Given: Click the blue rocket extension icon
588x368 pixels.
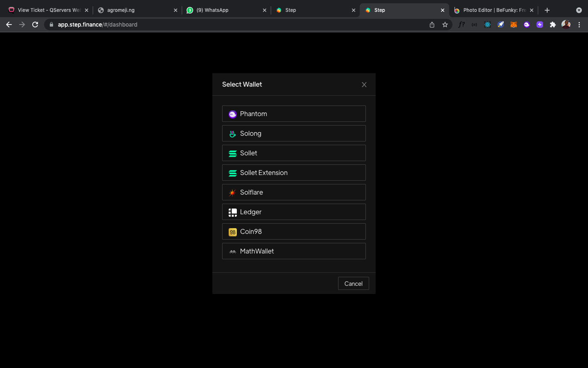Looking at the screenshot, I should pos(501,25).
